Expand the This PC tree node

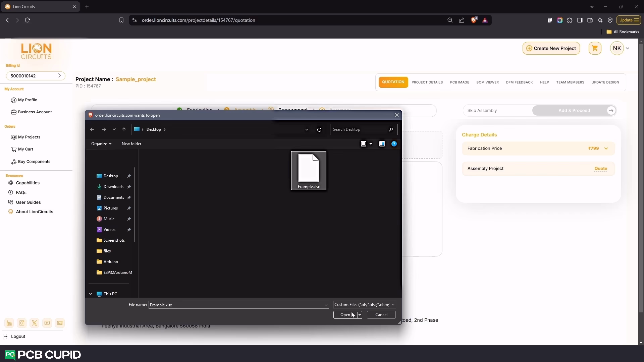point(91,294)
